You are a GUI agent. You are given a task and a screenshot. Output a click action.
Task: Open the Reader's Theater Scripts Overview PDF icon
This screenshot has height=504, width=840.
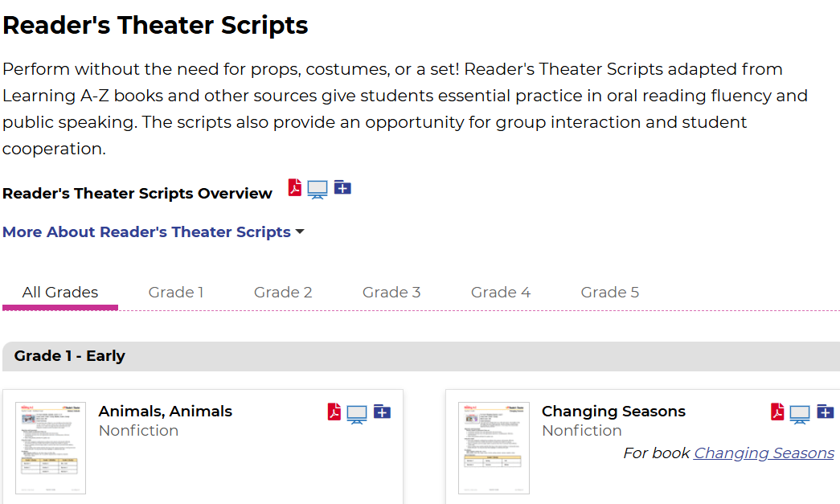(x=295, y=188)
